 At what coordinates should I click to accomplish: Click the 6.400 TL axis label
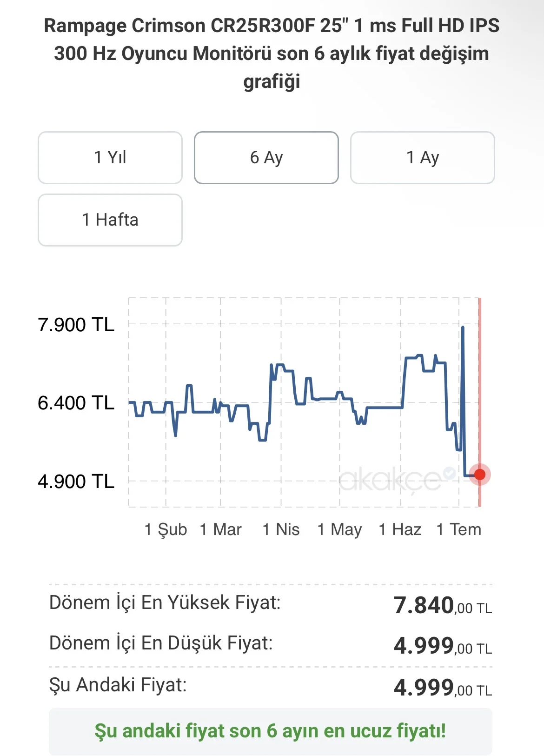[x=76, y=403]
